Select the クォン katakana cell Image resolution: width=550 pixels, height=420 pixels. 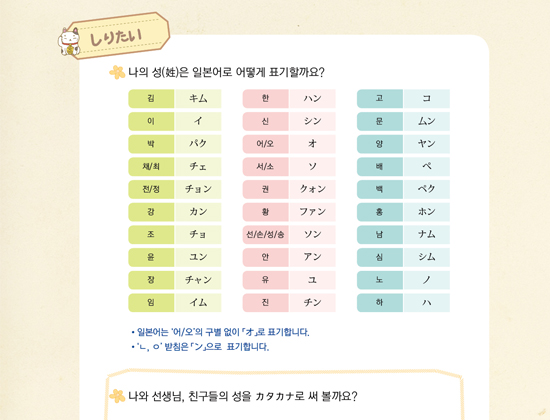313,189
